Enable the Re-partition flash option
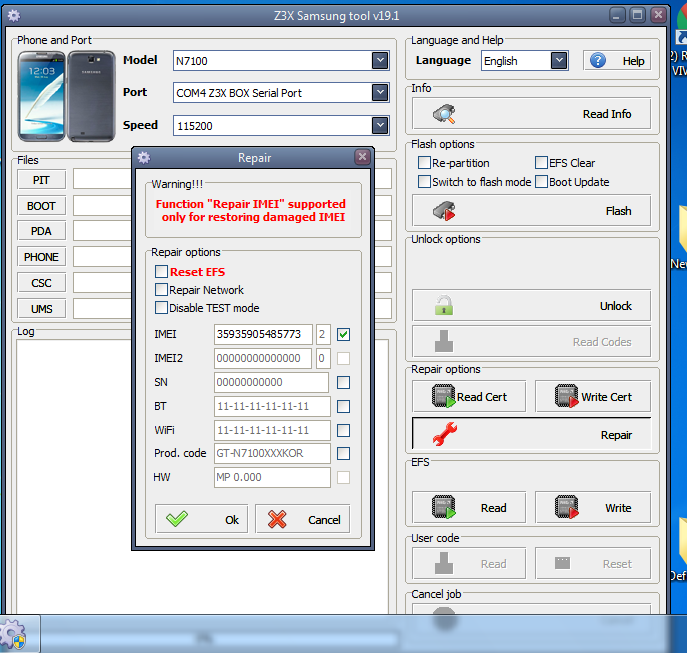 click(x=424, y=163)
